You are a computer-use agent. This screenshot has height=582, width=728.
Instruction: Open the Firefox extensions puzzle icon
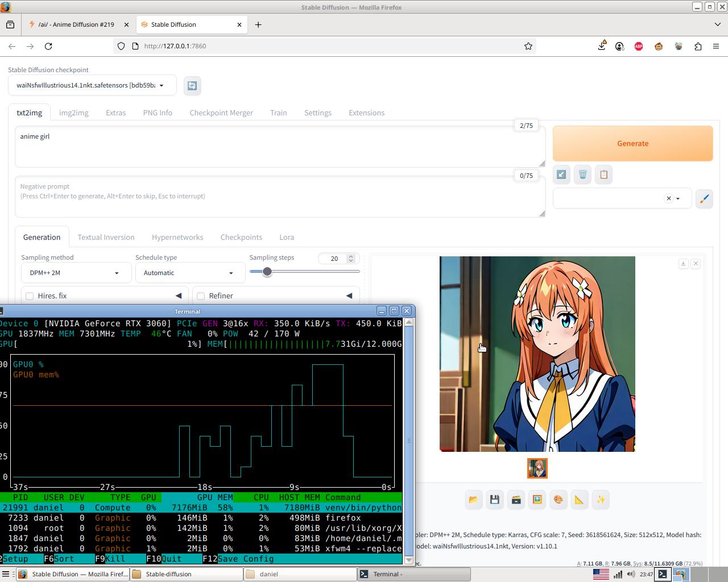coord(698,46)
